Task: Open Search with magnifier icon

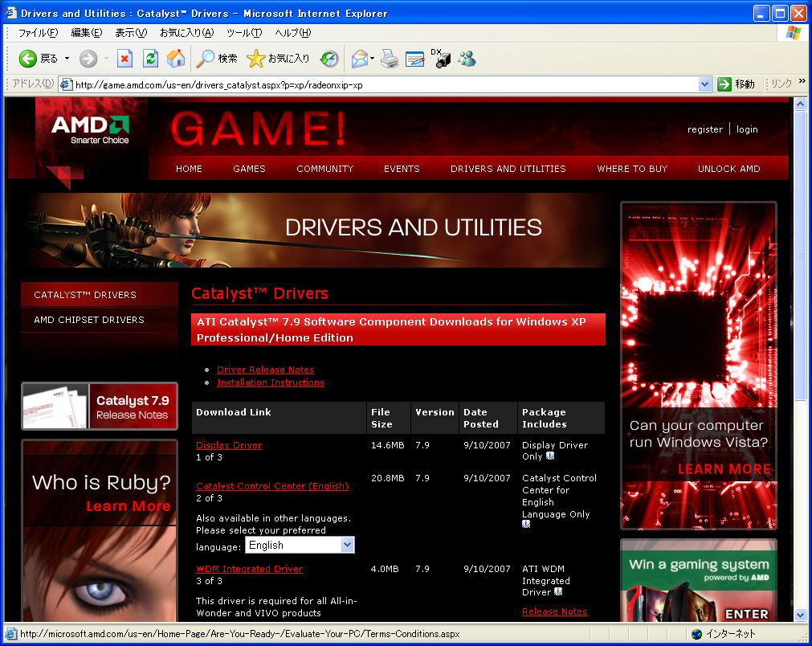Action: (205, 59)
